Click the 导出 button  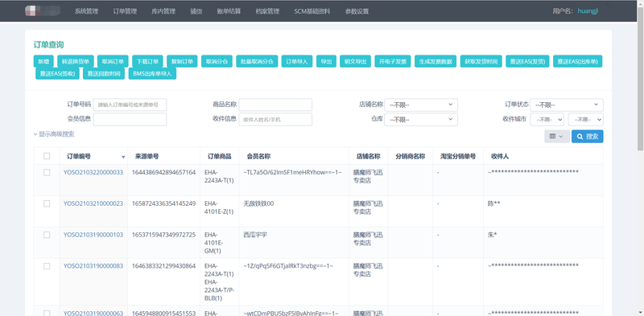click(326, 61)
